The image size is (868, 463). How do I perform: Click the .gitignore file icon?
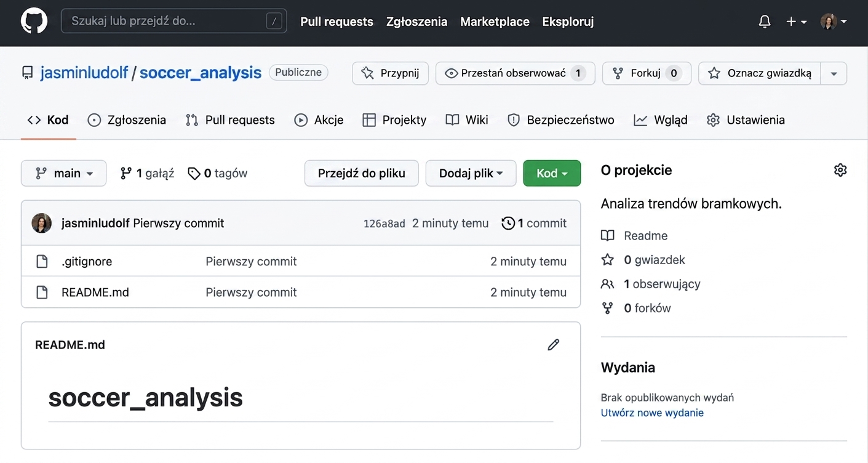click(42, 262)
